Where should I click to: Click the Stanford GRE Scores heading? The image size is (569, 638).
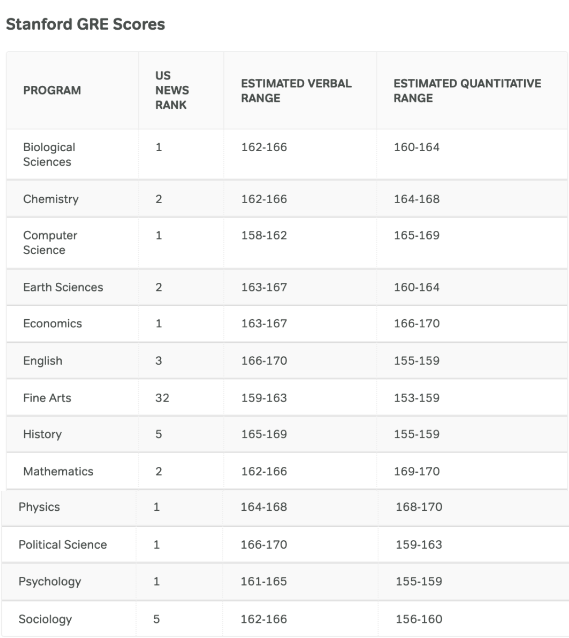coord(85,24)
